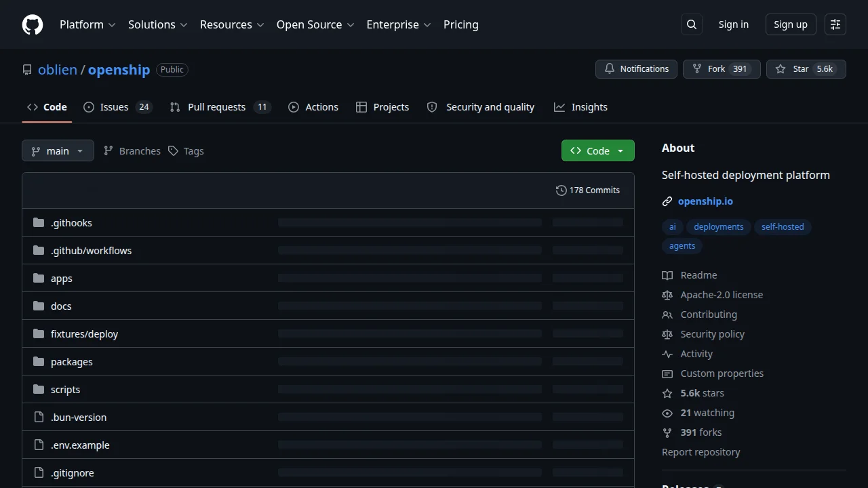The height and width of the screenshot is (488, 868).
Task: Click the repository icon before oblien
Action: click(x=27, y=70)
